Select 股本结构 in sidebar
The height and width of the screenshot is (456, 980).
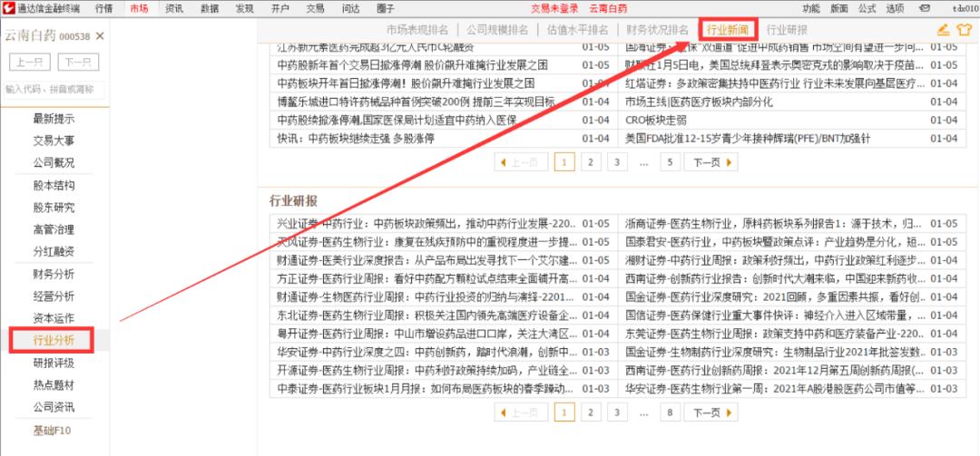[54, 186]
